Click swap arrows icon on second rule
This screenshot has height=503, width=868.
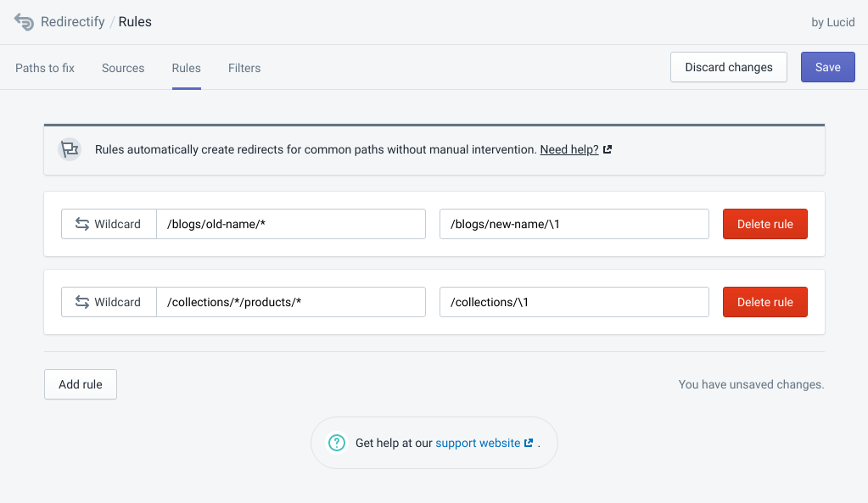click(82, 302)
